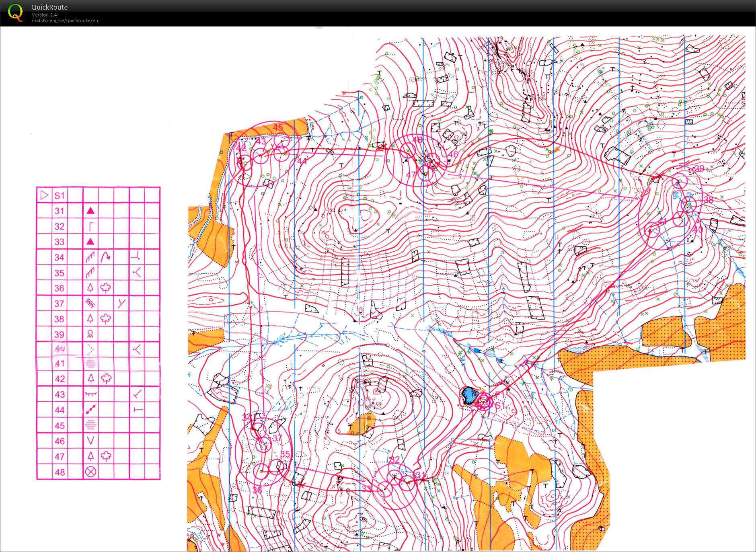Click the T position symbol in row 44
Image resolution: width=756 pixels, height=552 pixels.
pyautogui.click(x=138, y=410)
